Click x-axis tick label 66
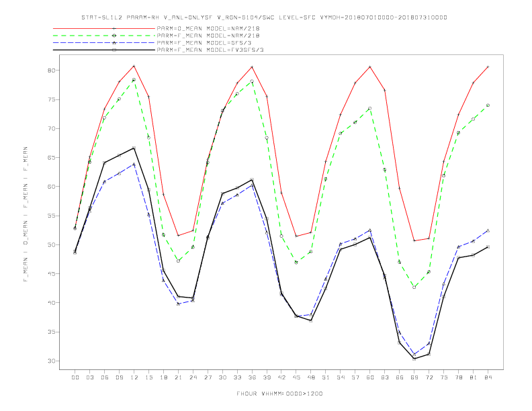The height and width of the screenshot is (411, 532). [x=400, y=377]
